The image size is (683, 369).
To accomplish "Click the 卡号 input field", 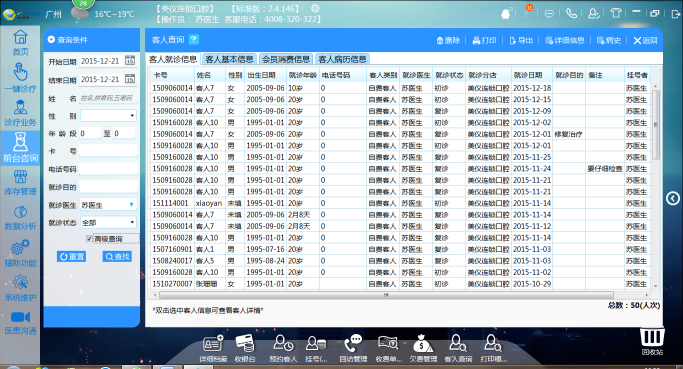I will (x=108, y=151).
